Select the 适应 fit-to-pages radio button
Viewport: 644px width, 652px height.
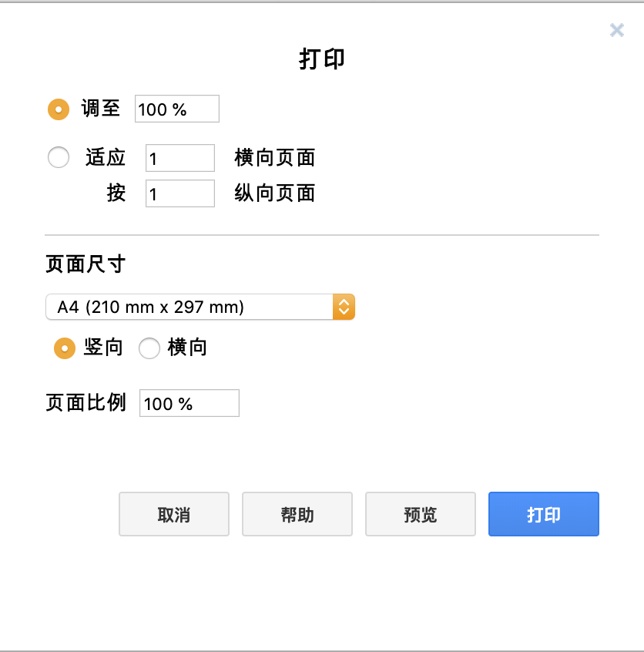59,157
